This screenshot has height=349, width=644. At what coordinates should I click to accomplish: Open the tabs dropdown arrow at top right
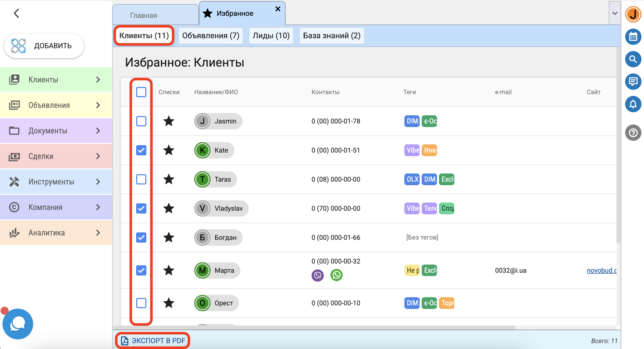(x=615, y=13)
